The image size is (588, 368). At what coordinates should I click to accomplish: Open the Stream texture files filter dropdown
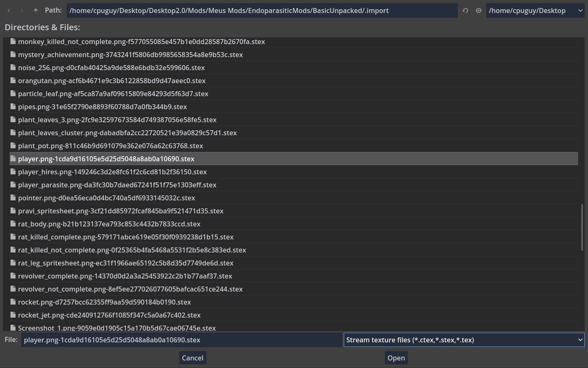click(x=464, y=340)
